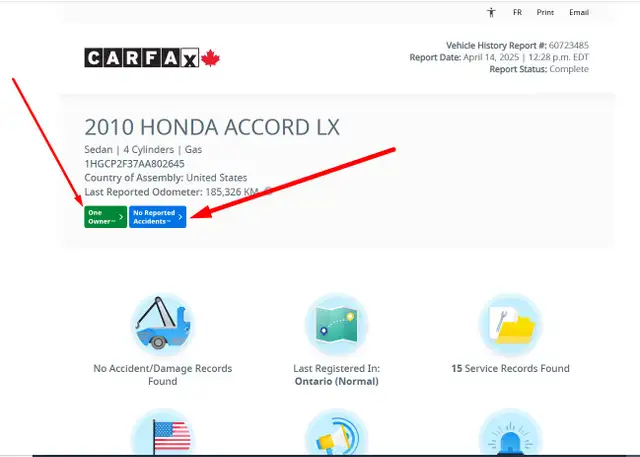This screenshot has height=457, width=640.
Task: Click "Sedan | 4 Cylinders | Gas" text
Action: [x=143, y=150]
